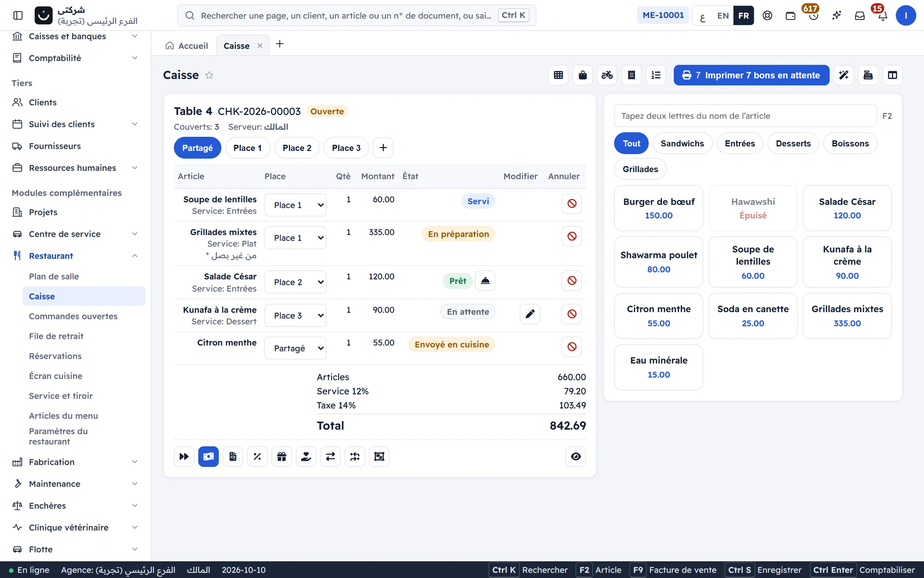Open the delivery motorcycle icon
The width and height of the screenshot is (924, 578).
coord(607,75)
